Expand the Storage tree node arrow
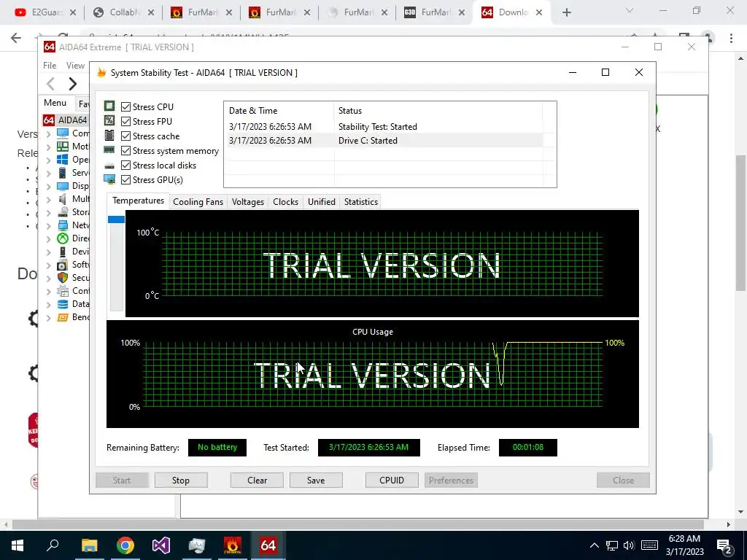This screenshot has height=560, width=747. (x=49, y=212)
